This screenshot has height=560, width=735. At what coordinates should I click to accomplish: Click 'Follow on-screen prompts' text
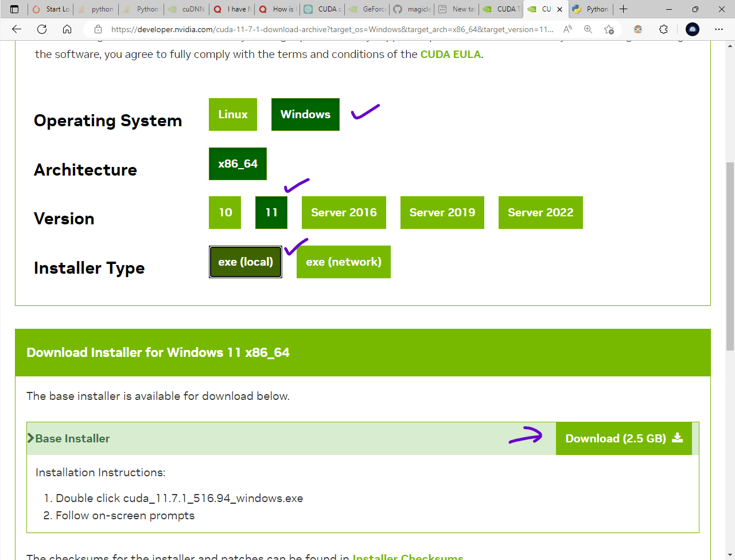pos(125,515)
